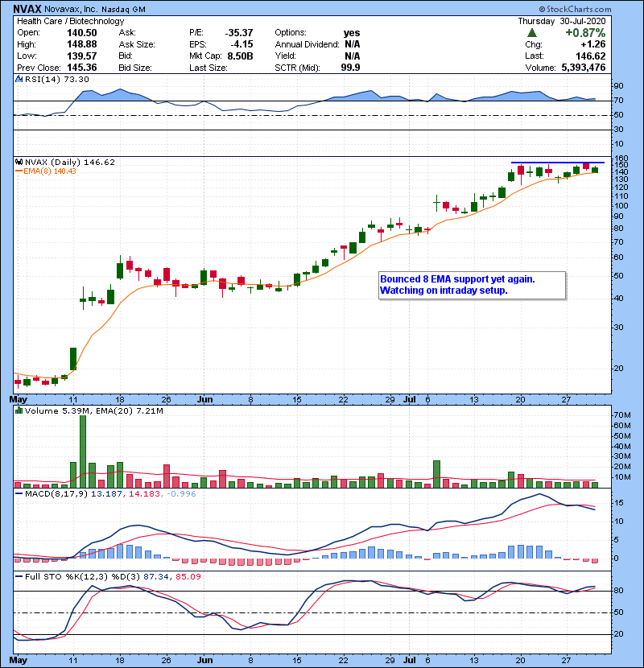This screenshot has height=668, width=644.
Task: Click the Mkt Cap value 8.50B
Action: pos(240,56)
